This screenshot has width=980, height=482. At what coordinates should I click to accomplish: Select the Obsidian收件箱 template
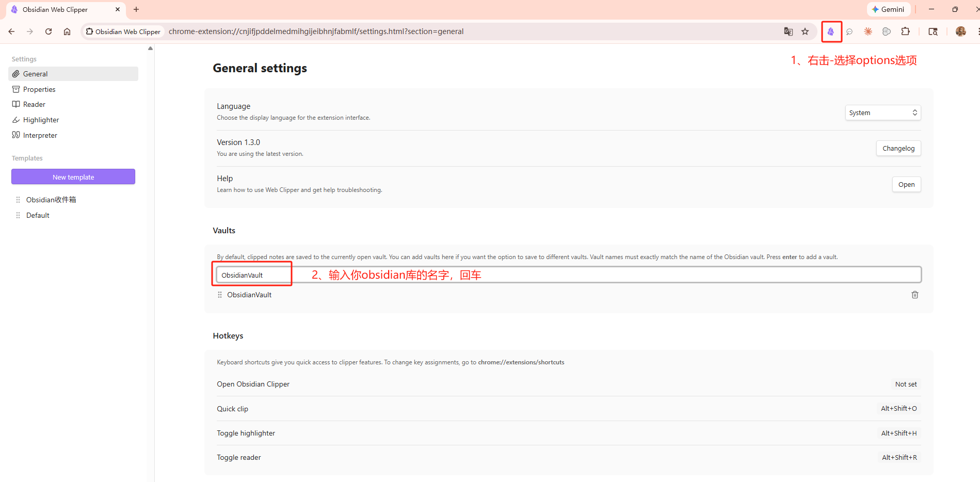tap(51, 200)
